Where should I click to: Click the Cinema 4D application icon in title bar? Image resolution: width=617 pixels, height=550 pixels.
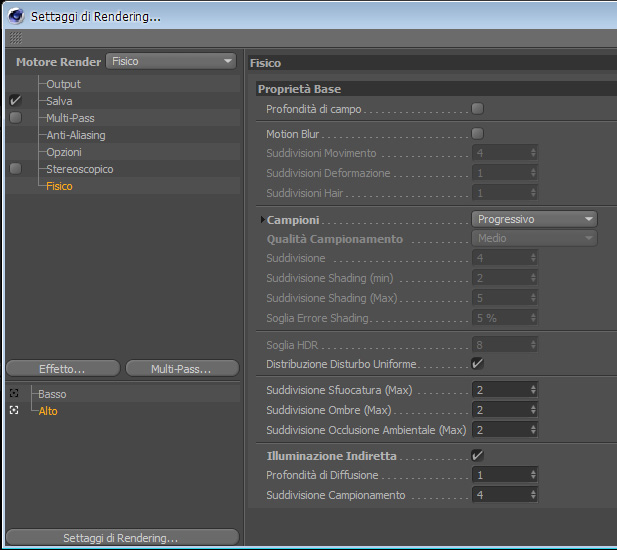16,16
